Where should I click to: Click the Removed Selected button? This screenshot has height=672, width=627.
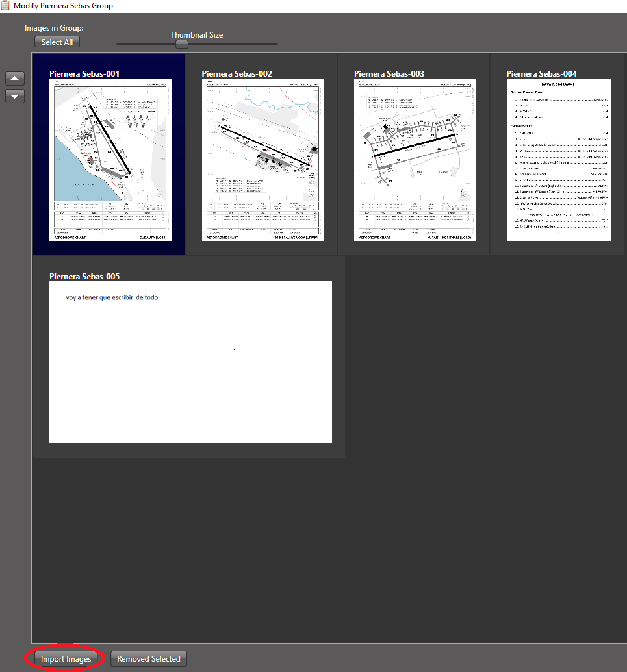[x=148, y=659]
